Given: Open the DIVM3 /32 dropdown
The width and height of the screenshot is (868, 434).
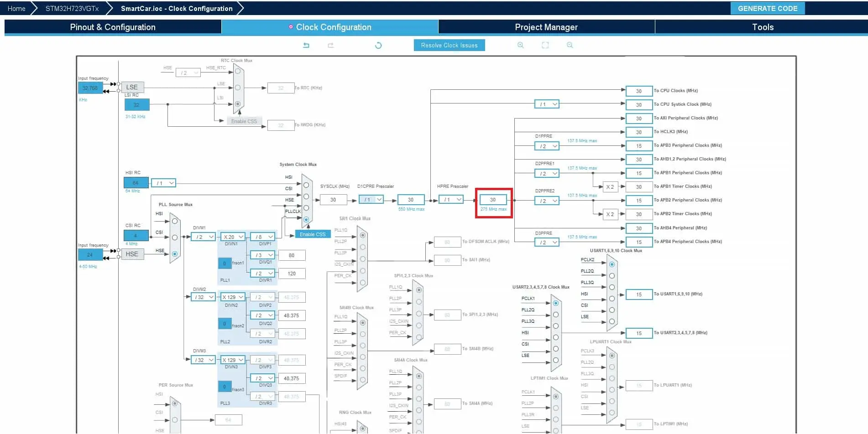Looking at the screenshot, I should (x=203, y=360).
